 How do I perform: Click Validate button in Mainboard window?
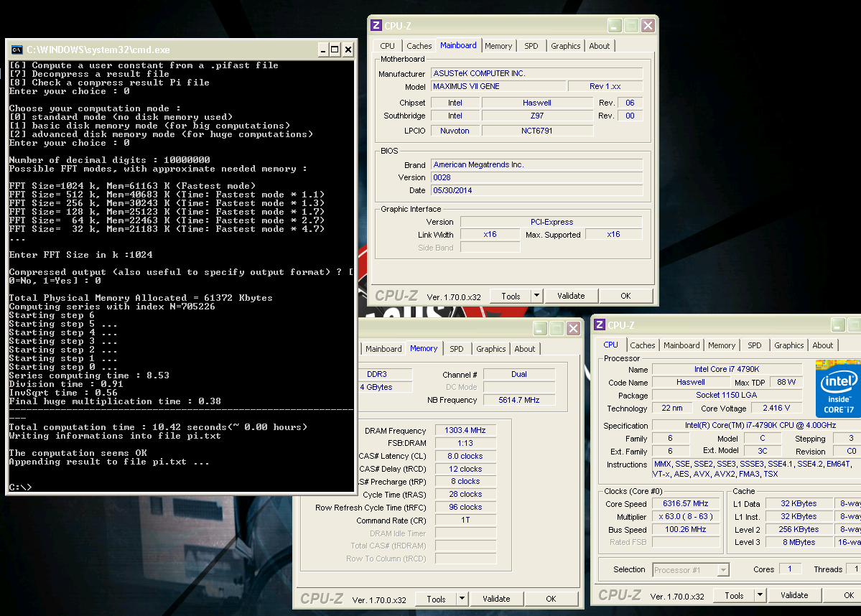pos(571,296)
